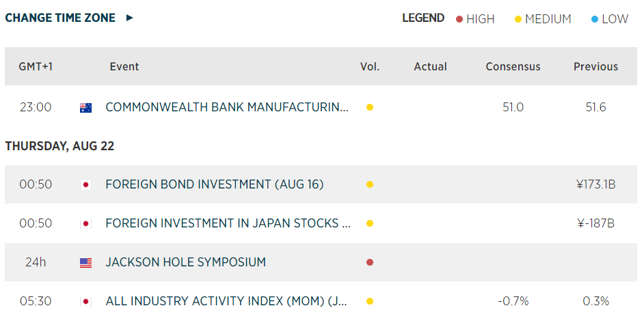
Task: Select the All Industry Activity Index row
Action: (227, 301)
